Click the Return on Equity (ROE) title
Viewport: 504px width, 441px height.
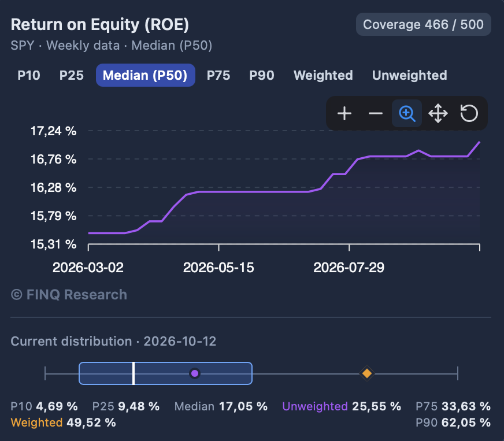pos(100,24)
